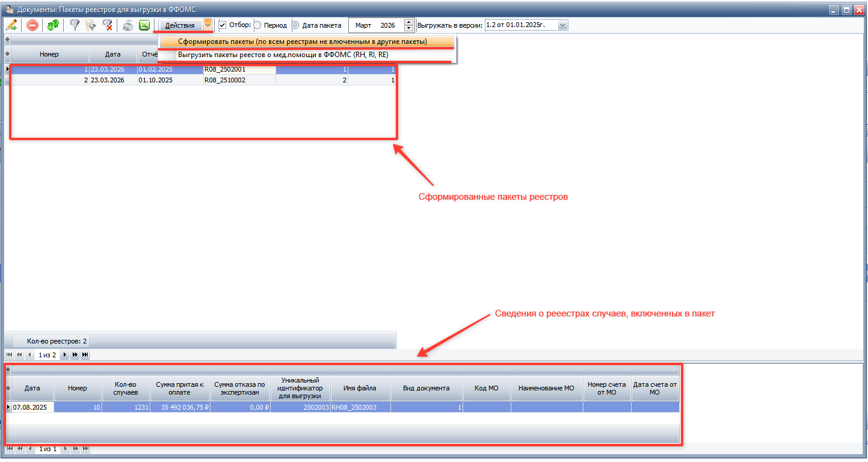The height and width of the screenshot is (462, 868).
Task: Select the Дата пакета radio button
Action: click(295, 25)
